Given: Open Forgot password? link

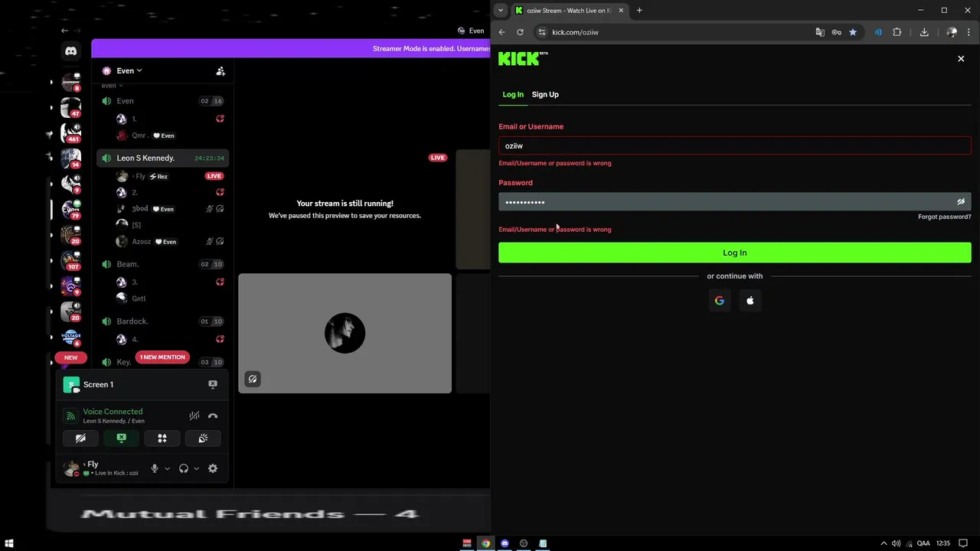Looking at the screenshot, I should [x=945, y=217].
